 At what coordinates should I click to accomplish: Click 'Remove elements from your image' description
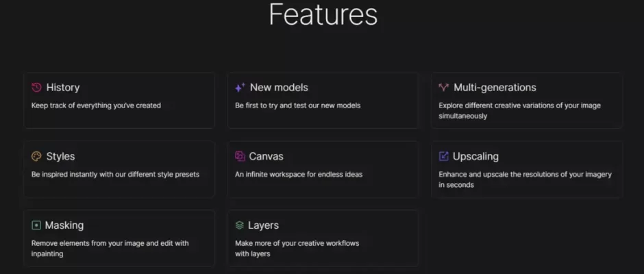pos(110,249)
